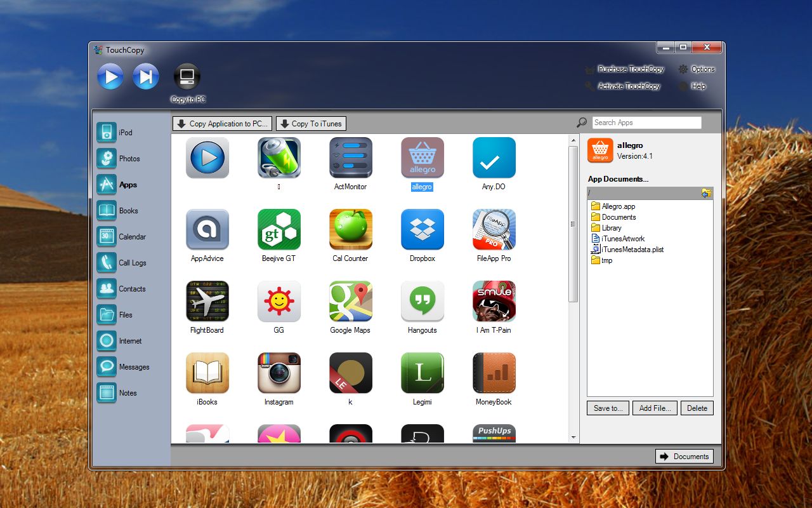812x508 pixels.
Task: Select the green battery app icon
Action: [279, 158]
